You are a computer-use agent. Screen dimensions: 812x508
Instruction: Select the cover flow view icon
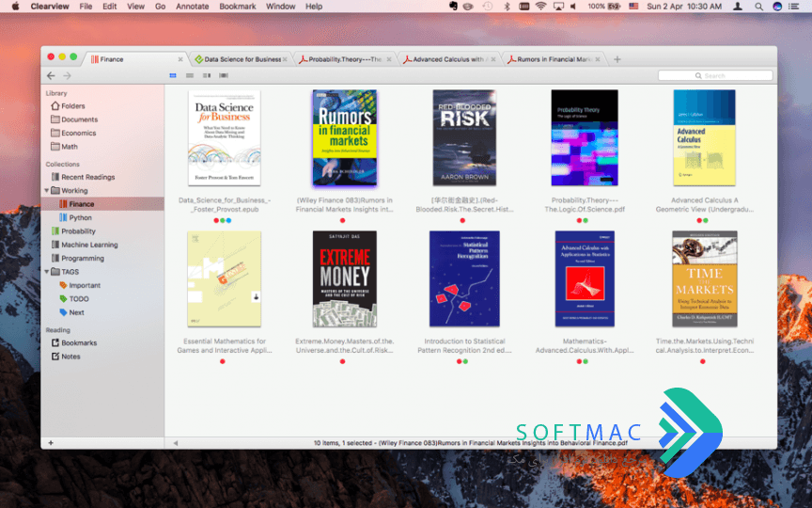(x=223, y=75)
